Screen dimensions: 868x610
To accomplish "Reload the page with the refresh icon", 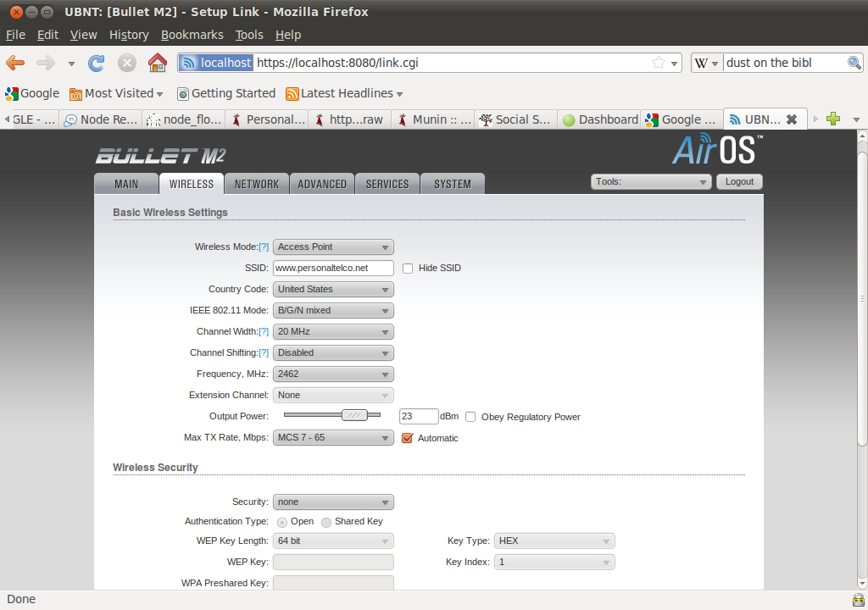I will point(97,63).
